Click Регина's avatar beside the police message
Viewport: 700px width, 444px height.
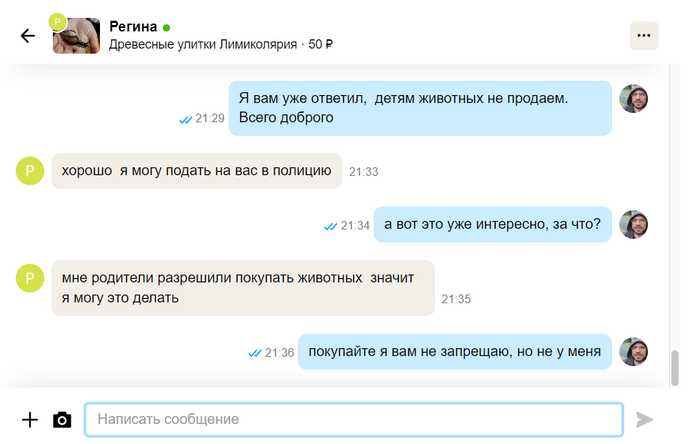[x=30, y=171]
